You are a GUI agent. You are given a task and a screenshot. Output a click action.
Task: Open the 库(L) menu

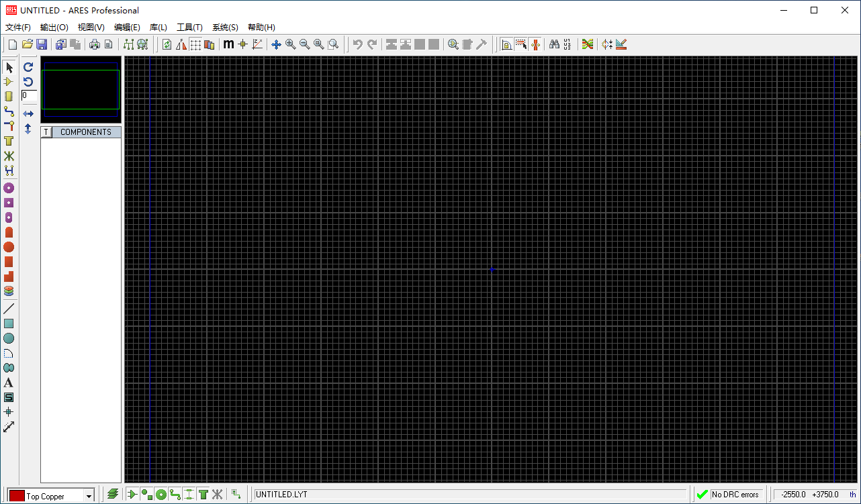pyautogui.click(x=157, y=27)
